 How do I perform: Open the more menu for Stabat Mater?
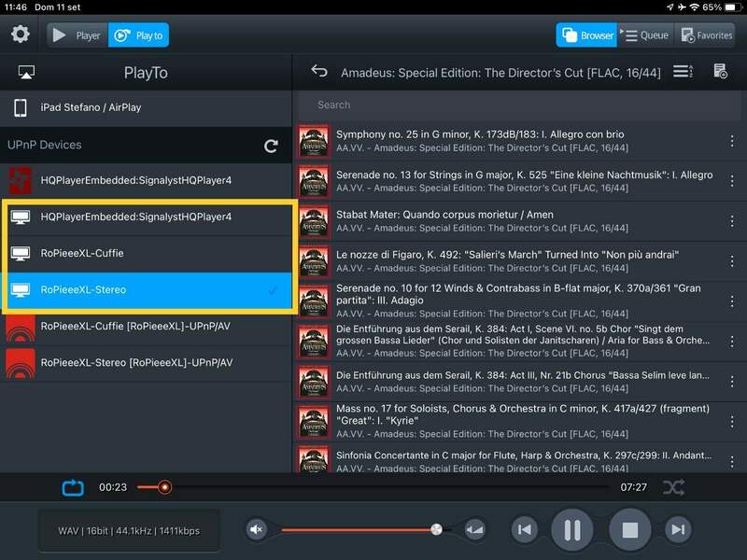(732, 222)
